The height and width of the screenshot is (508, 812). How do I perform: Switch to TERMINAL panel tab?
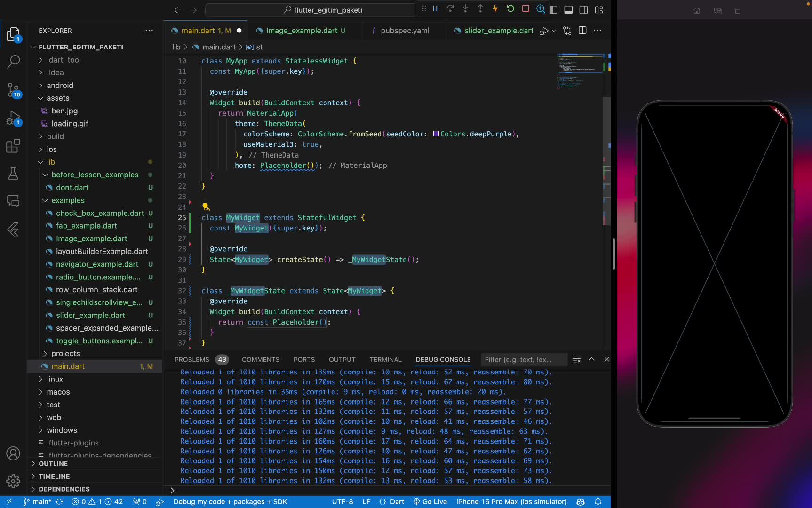385,359
